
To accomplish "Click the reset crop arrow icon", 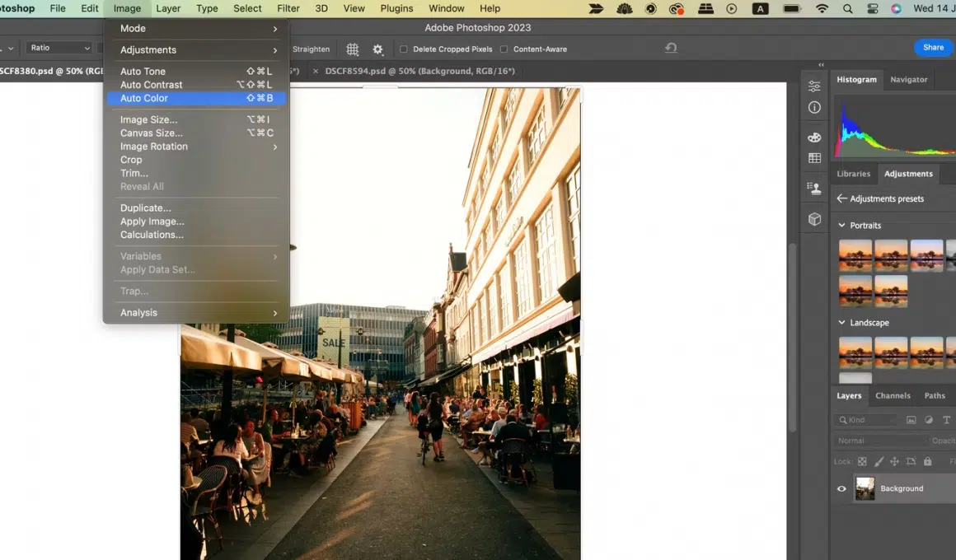I will tap(671, 49).
